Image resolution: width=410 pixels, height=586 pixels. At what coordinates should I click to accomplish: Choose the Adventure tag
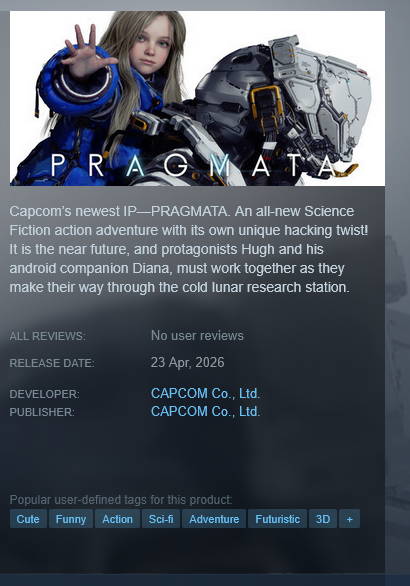pyautogui.click(x=214, y=519)
